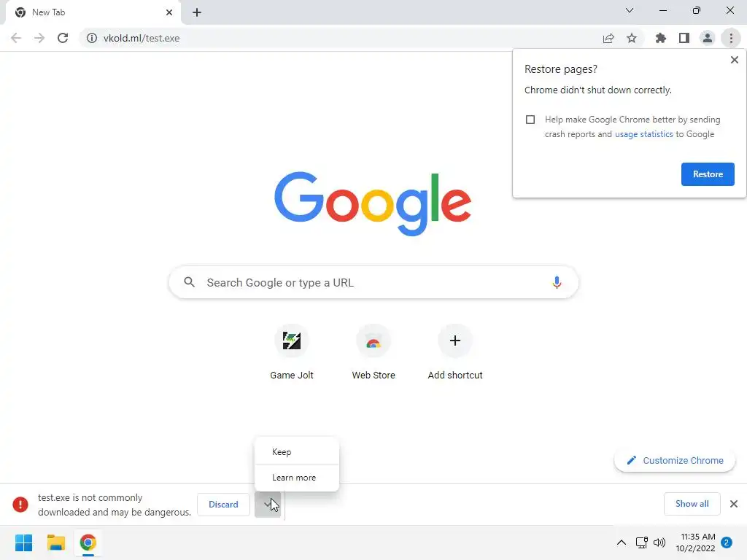Open the Extensions puzzle icon
Image resolution: width=747 pixels, height=560 pixels.
point(661,38)
